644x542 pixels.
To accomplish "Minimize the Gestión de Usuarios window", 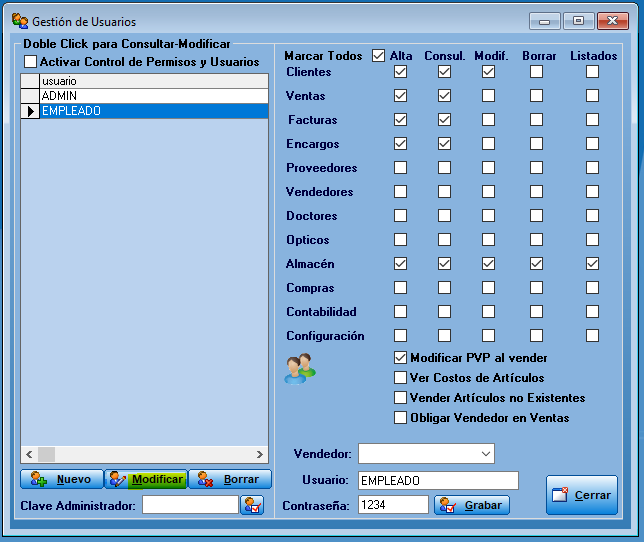I will click(x=545, y=21).
